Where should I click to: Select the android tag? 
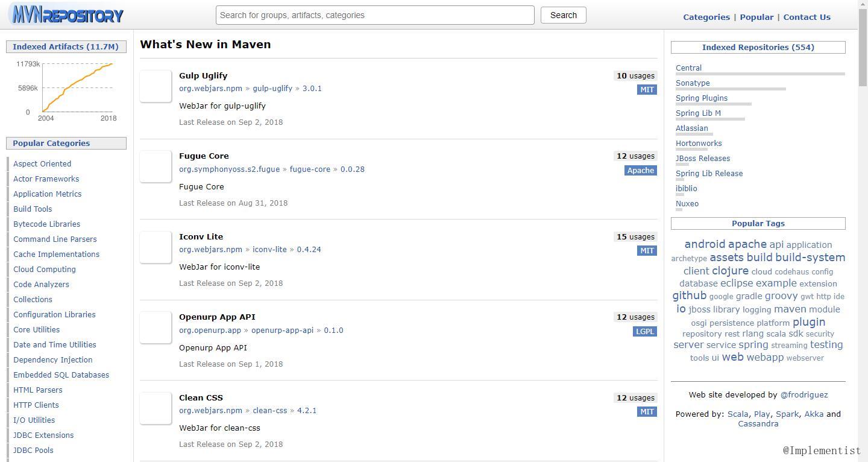(705, 244)
